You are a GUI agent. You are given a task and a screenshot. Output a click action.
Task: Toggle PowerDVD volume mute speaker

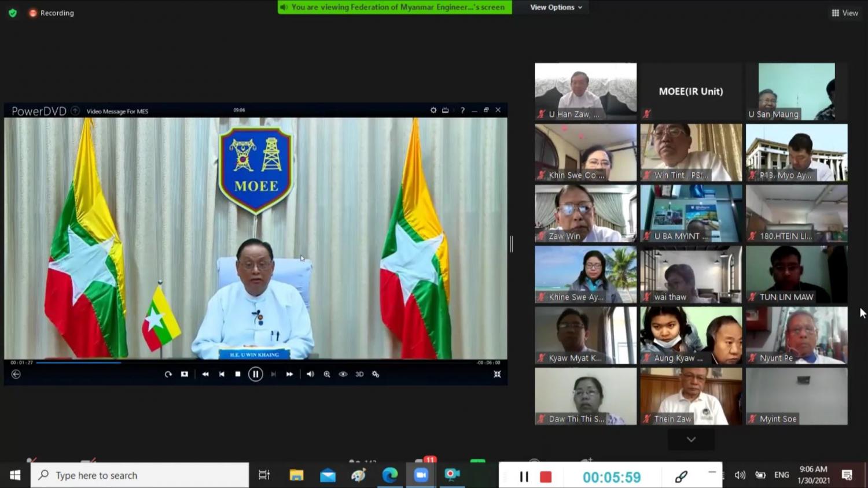point(311,374)
